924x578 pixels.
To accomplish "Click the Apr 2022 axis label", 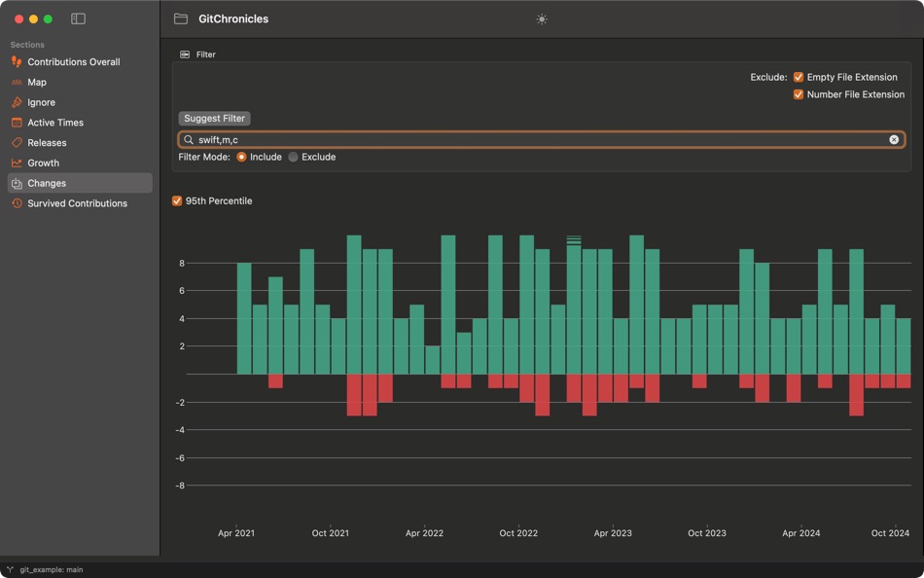I will point(424,533).
